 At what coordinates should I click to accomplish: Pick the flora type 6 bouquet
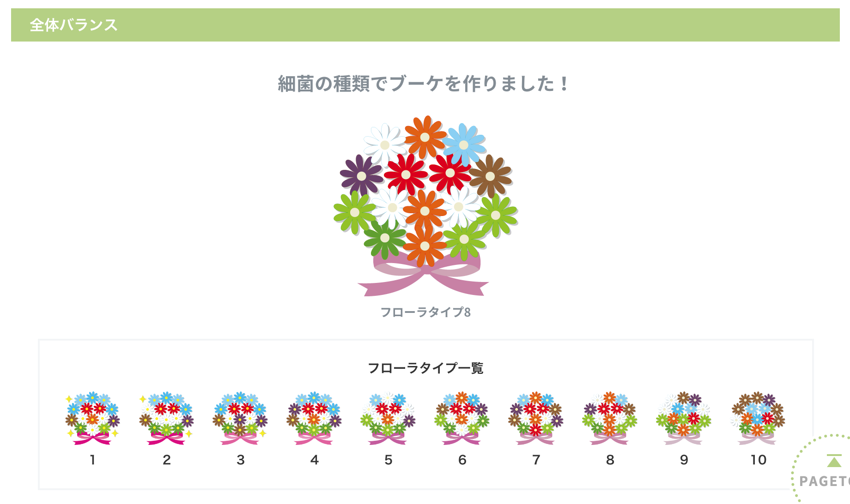point(462,418)
